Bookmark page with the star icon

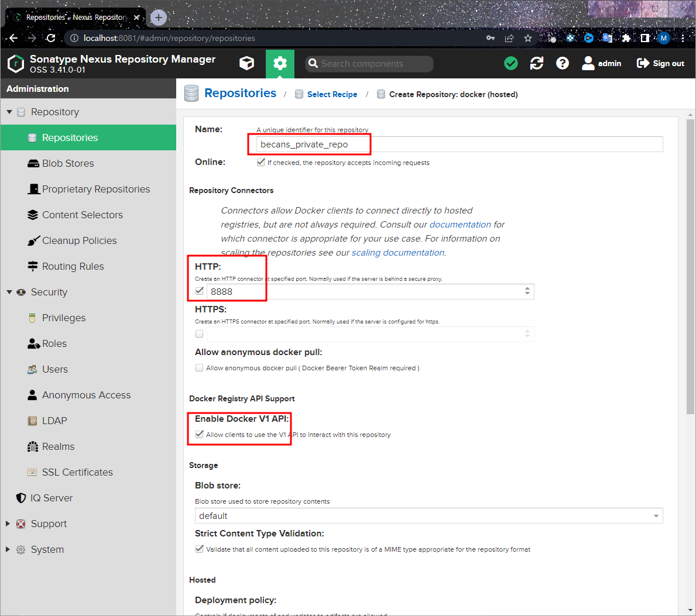tap(528, 38)
